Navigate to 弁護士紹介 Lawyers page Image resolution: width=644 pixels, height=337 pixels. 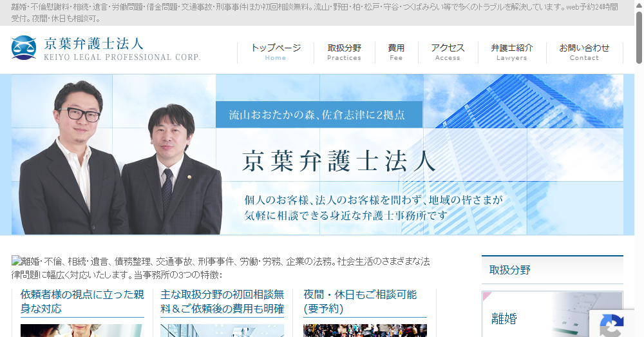point(512,52)
